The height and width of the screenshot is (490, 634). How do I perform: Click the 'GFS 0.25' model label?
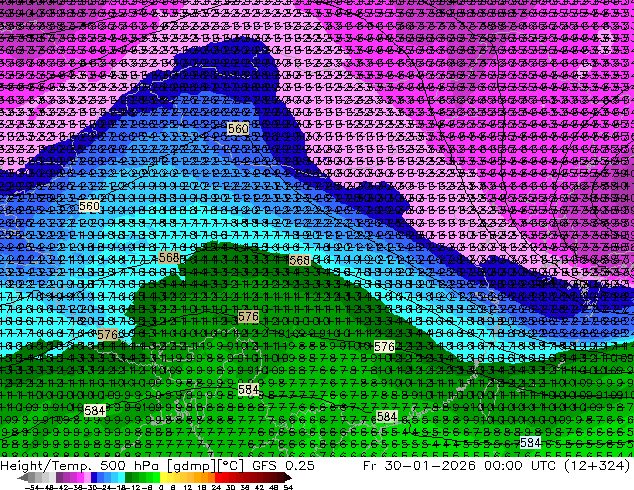283,466
